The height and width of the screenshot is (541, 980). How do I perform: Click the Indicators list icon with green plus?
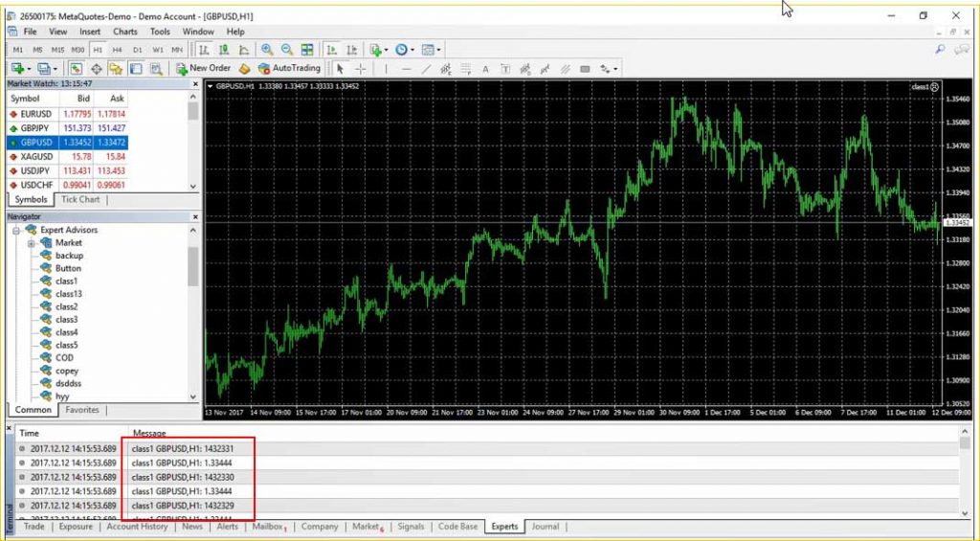375,50
